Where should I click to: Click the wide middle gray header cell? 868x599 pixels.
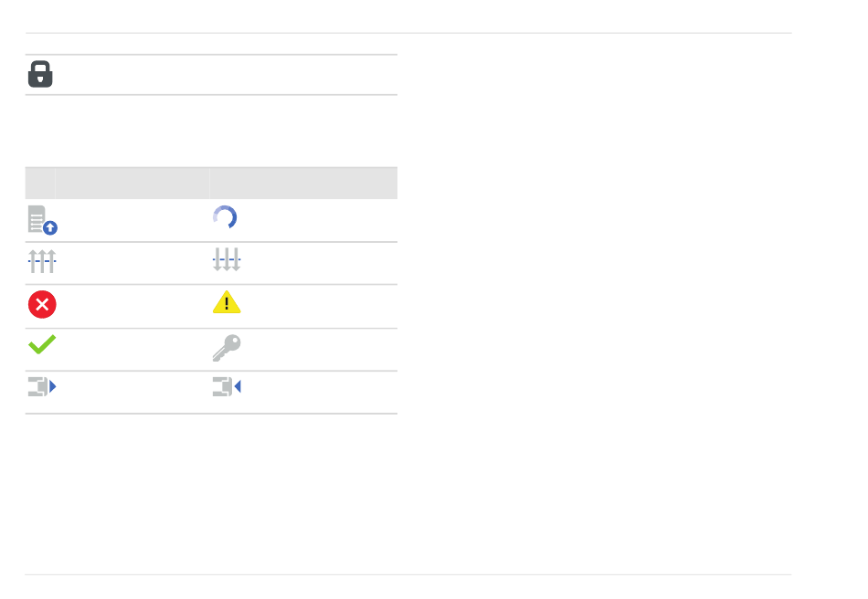point(132,183)
